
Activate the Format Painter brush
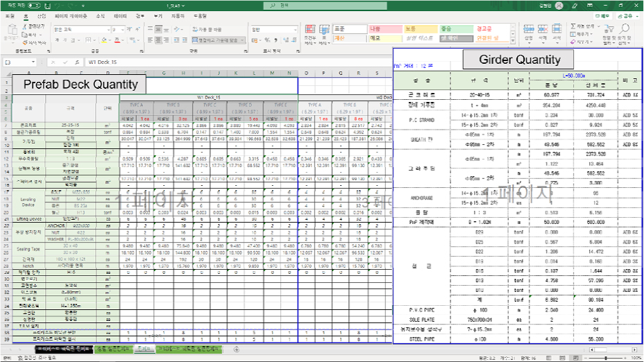coord(25,43)
